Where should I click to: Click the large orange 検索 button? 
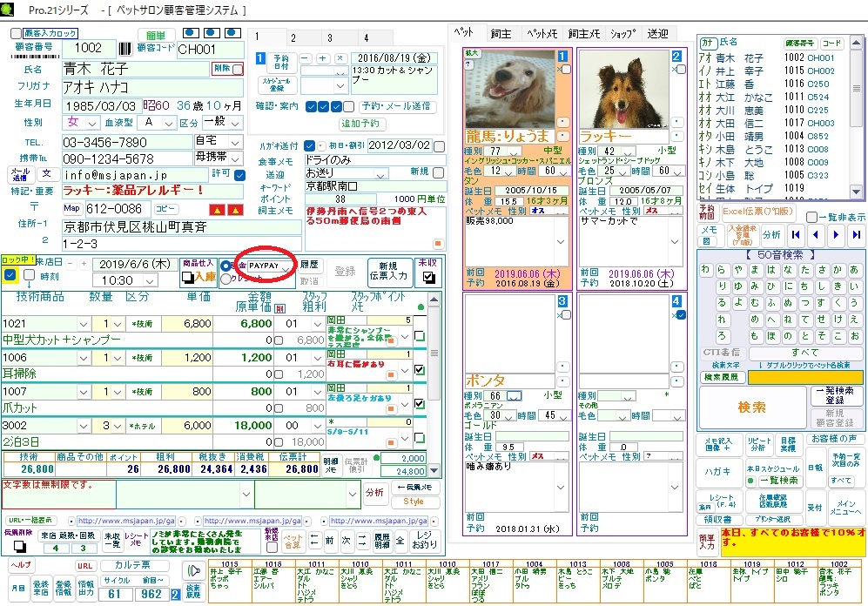(x=751, y=407)
